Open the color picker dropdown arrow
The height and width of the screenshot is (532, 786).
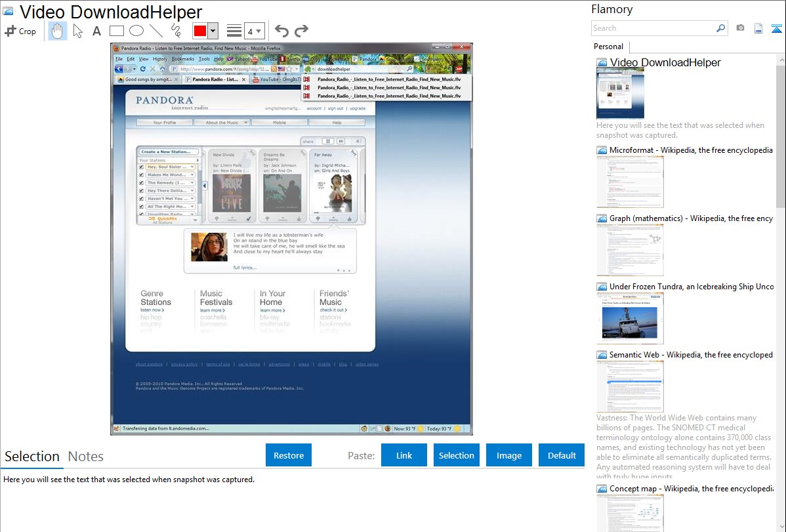tap(213, 31)
